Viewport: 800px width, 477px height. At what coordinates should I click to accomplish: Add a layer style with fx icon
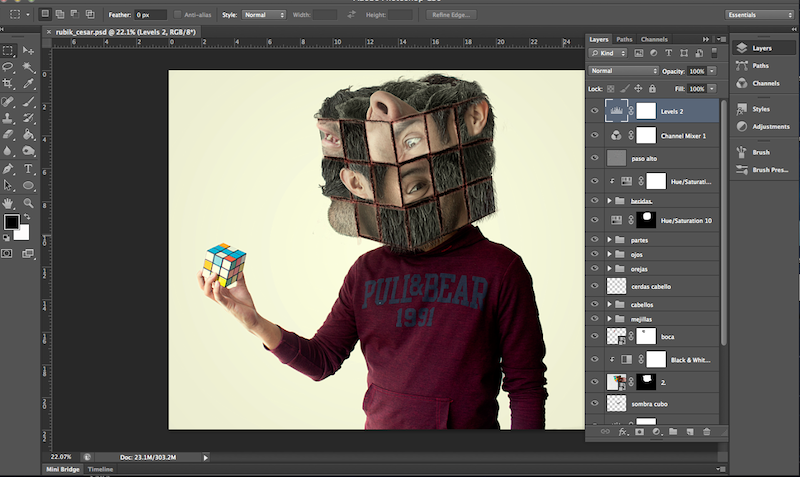[x=622, y=432]
